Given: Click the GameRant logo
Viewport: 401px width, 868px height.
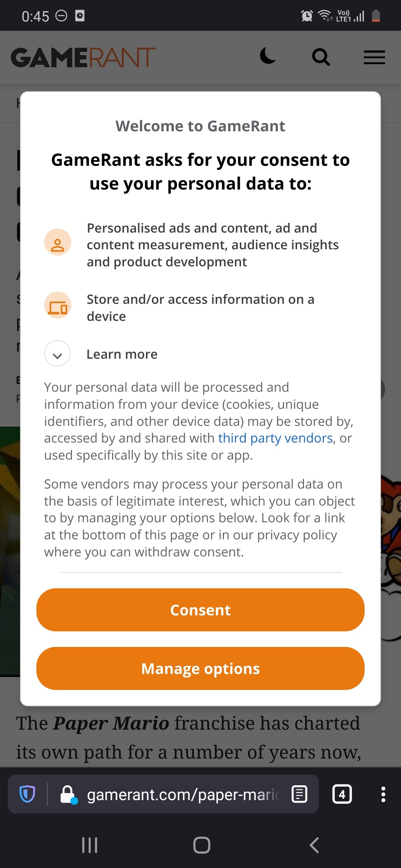Looking at the screenshot, I should (x=83, y=57).
